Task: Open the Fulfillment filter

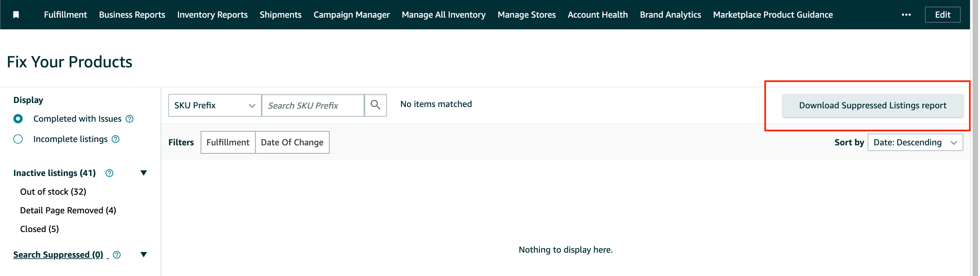Action: pyautogui.click(x=228, y=142)
